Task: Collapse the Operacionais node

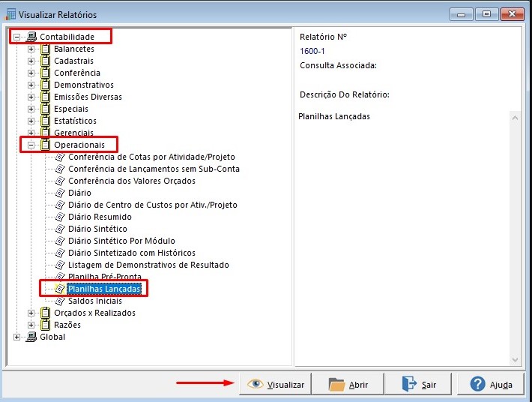Action: [x=31, y=145]
